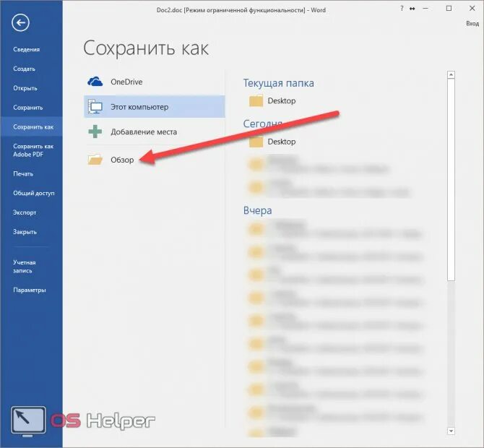Click the double-arrow icon in the title bar
The image size is (484, 448).
(412, 9)
